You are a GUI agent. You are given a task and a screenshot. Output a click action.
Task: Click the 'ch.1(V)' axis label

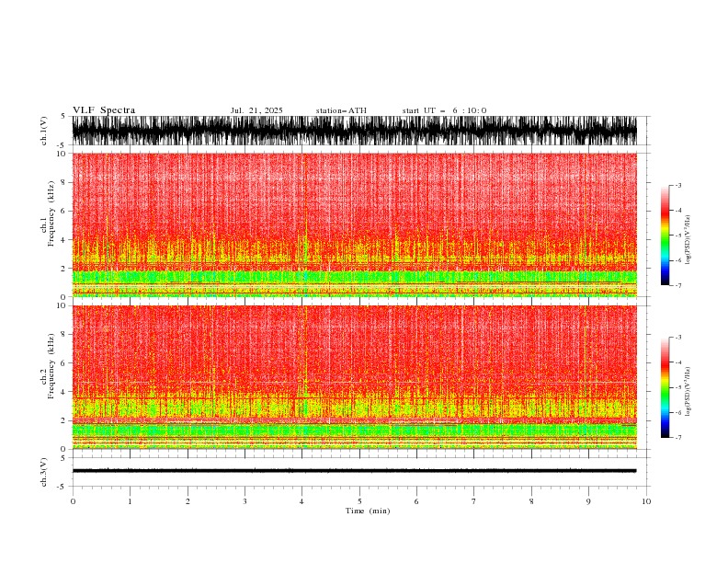pyautogui.click(x=44, y=131)
